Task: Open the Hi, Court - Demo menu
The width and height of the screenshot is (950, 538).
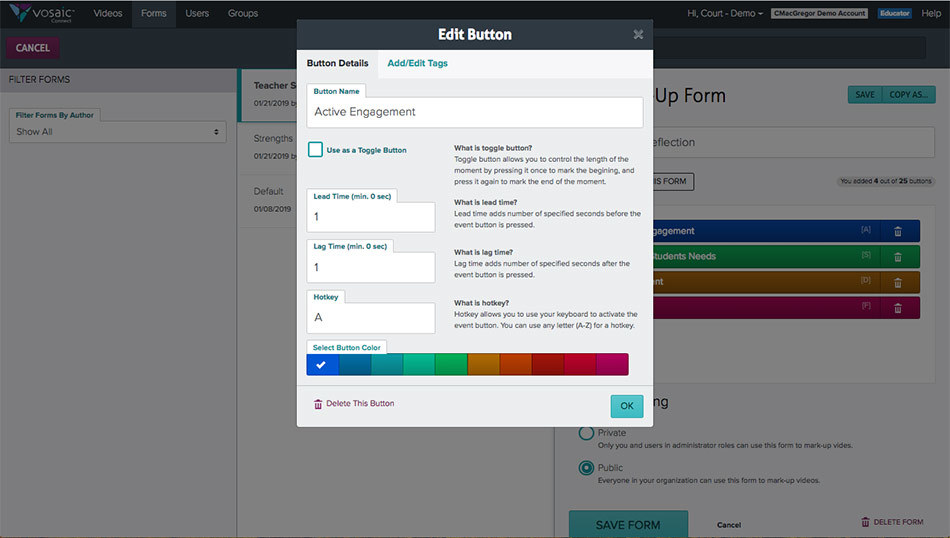Action: (725, 13)
